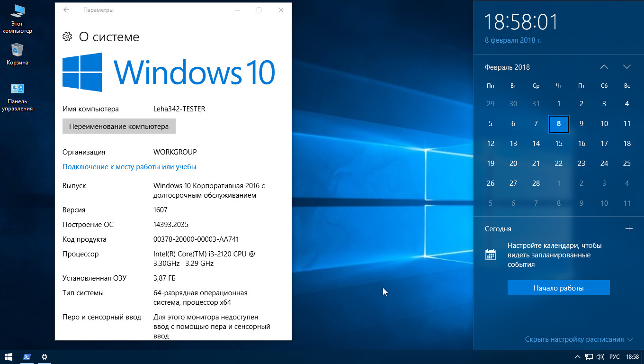Click the network icon in the system tray
644x364 pixels.
pyautogui.click(x=589, y=357)
